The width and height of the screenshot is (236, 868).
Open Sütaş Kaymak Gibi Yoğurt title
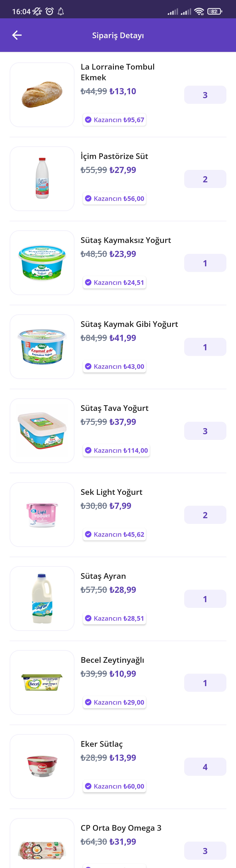tap(129, 324)
